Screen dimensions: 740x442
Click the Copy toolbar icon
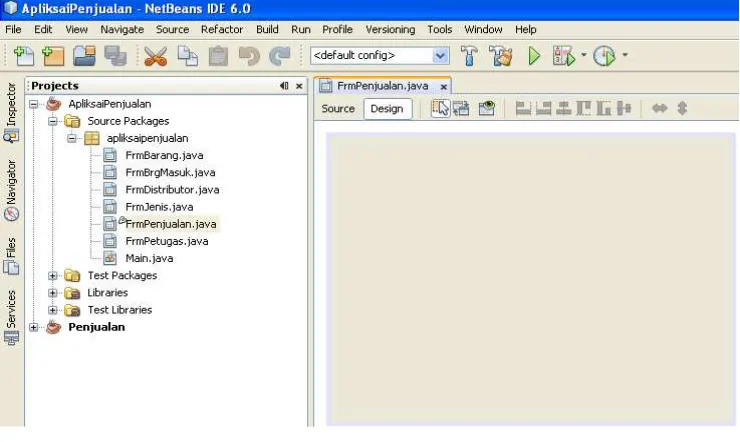pyautogui.click(x=187, y=56)
